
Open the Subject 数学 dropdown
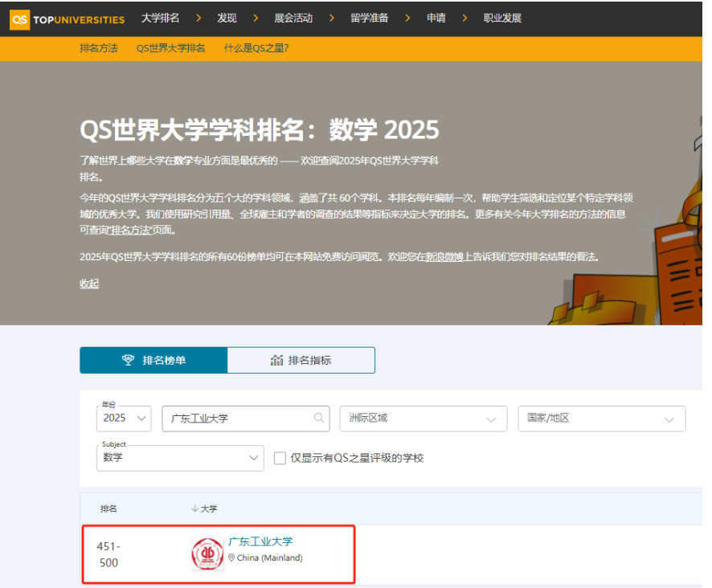coord(179,458)
